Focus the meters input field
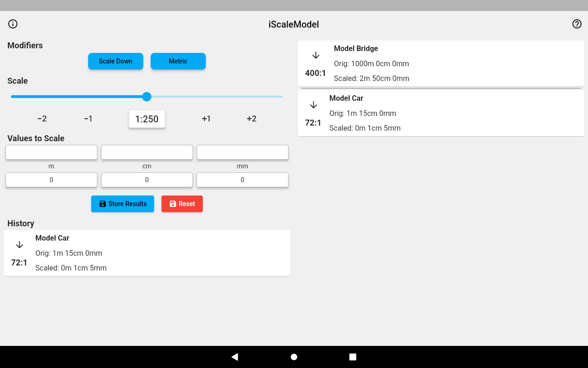Screen dimensions: 588x368 pyautogui.click(x=51, y=152)
